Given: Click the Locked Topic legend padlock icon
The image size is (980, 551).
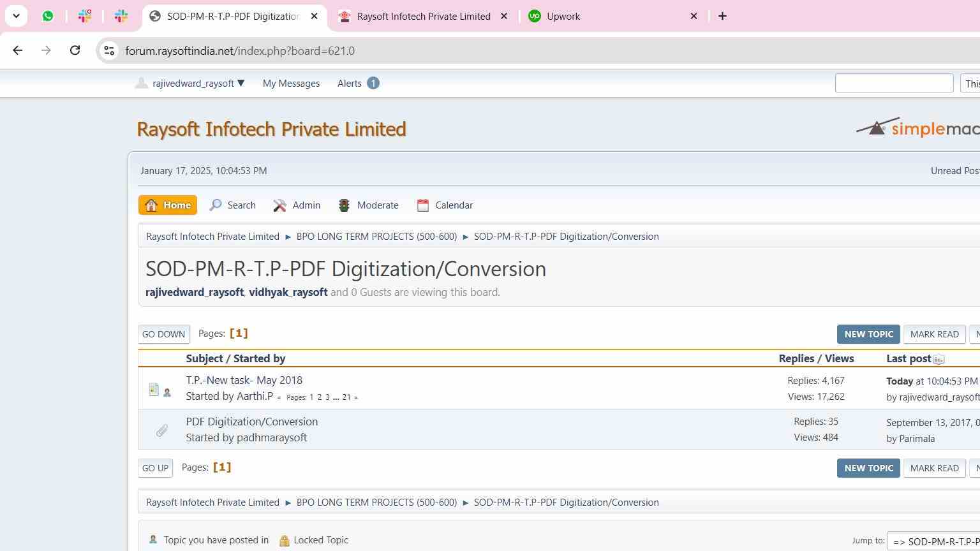Looking at the screenshot, I should coord(284,541).
